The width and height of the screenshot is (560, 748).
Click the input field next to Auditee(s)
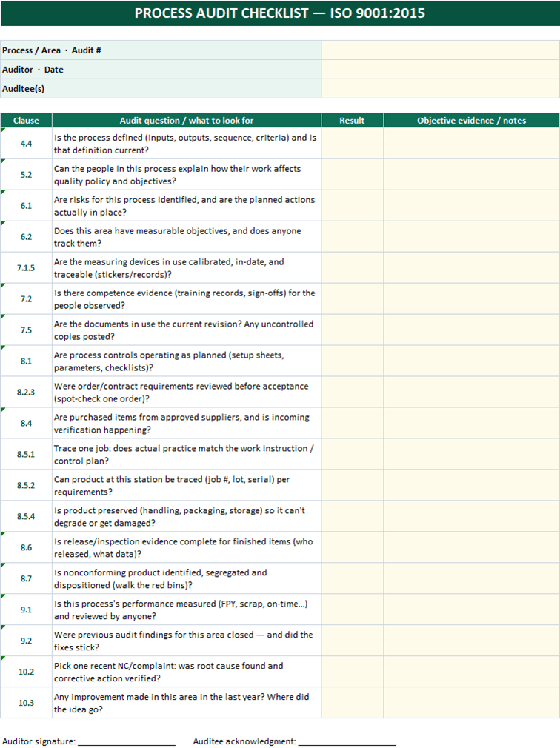click(x=440, y=88)
